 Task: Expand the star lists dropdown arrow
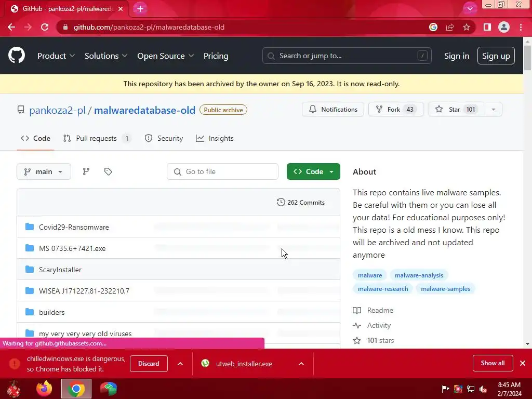(x=494, y=109)
